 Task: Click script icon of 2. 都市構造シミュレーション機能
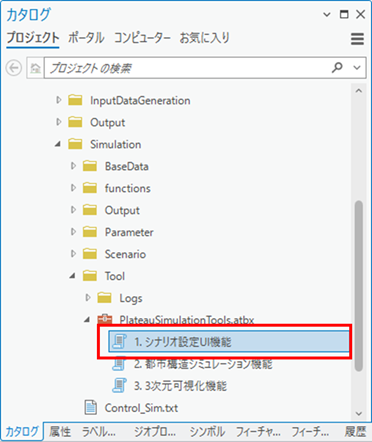(119, 364)
